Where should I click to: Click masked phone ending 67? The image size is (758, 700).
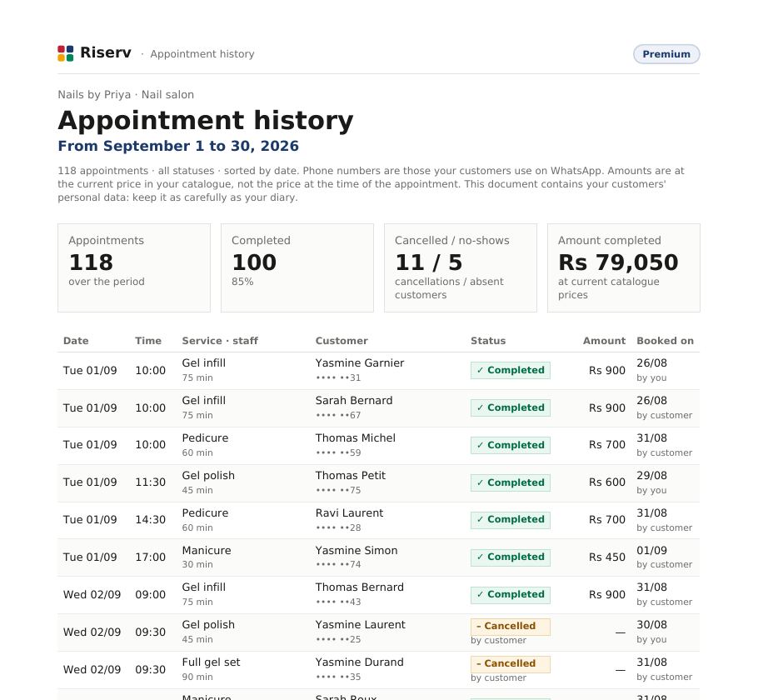click(x=338, y=416)
